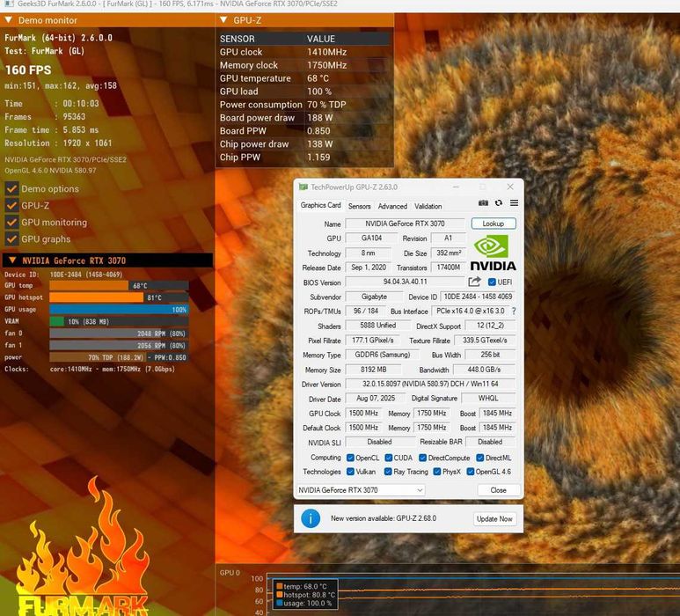Click the hotspot legend entry in GPU graph
This screenshot has height=616, width=680.
coord(306,594)
